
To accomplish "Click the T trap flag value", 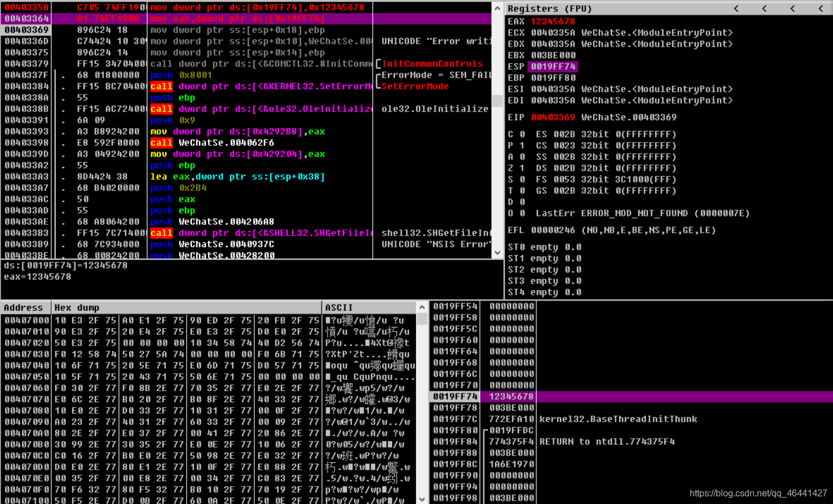I will (522, 191).
